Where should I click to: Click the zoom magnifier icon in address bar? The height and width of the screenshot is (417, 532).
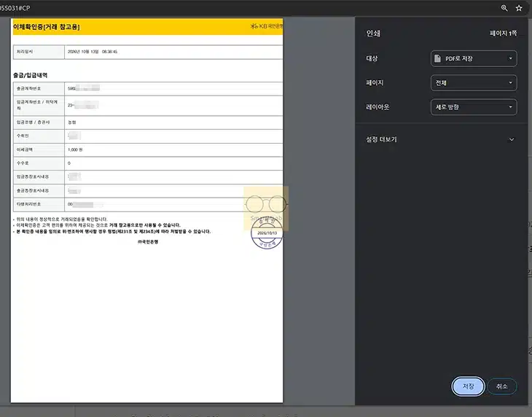click(x=504, y=8)
